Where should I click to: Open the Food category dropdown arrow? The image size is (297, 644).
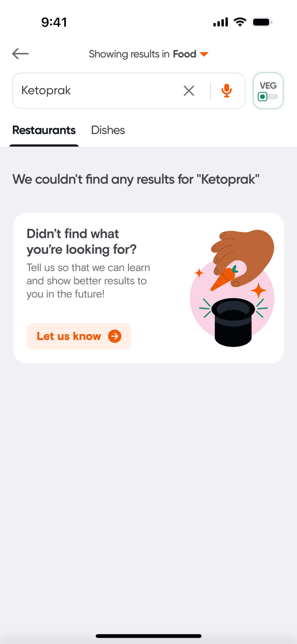click(204, 54)
